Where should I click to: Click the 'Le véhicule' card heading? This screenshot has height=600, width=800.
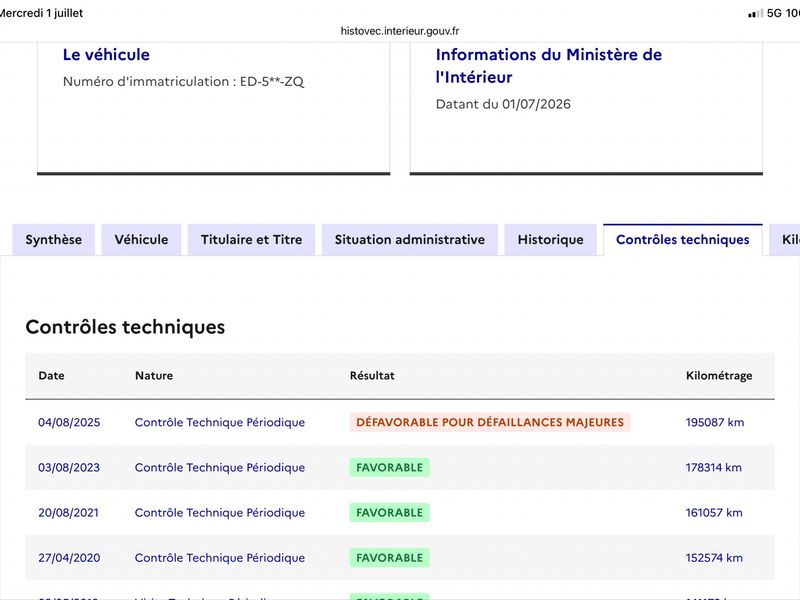click(106, 55)
